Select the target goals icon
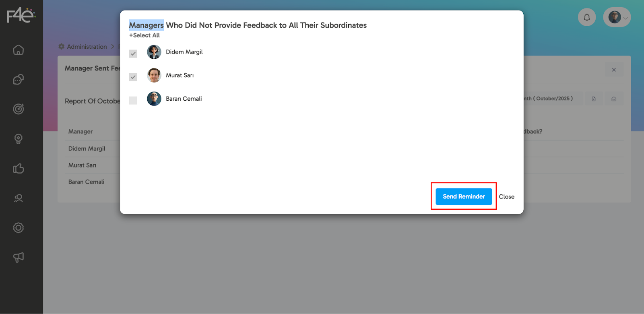This screenshot has height=314, width=644. 19,109
